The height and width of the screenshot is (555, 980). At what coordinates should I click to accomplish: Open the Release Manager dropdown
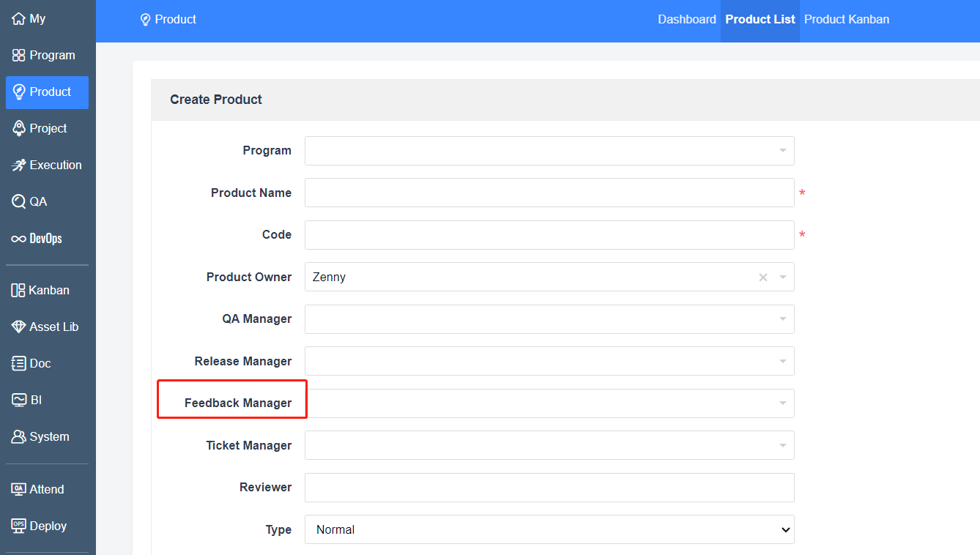point(549,361)
